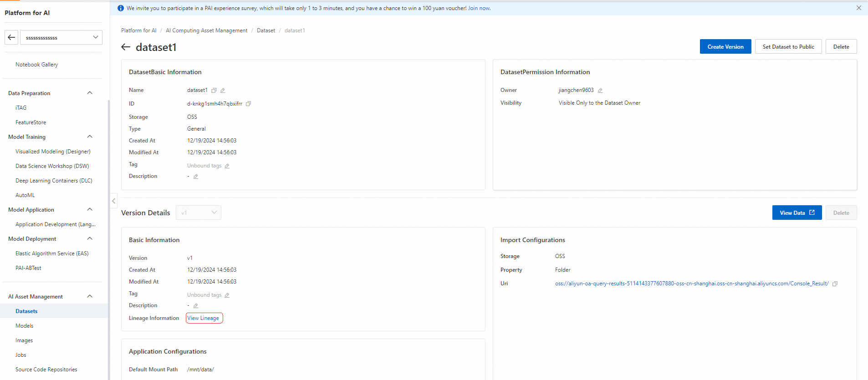Click the Type value General
Screen dimensions: 868x380
[x=196, y=129]
